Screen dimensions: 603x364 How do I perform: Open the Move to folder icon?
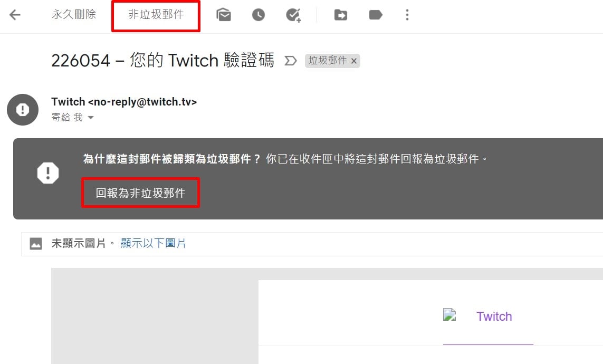pos(341,15)
